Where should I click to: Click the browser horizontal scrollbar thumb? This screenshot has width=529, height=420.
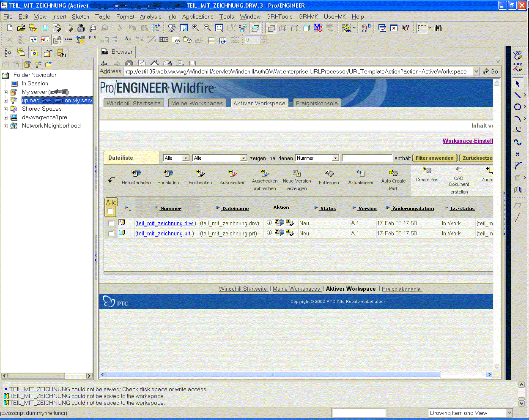tap(274, 375)
